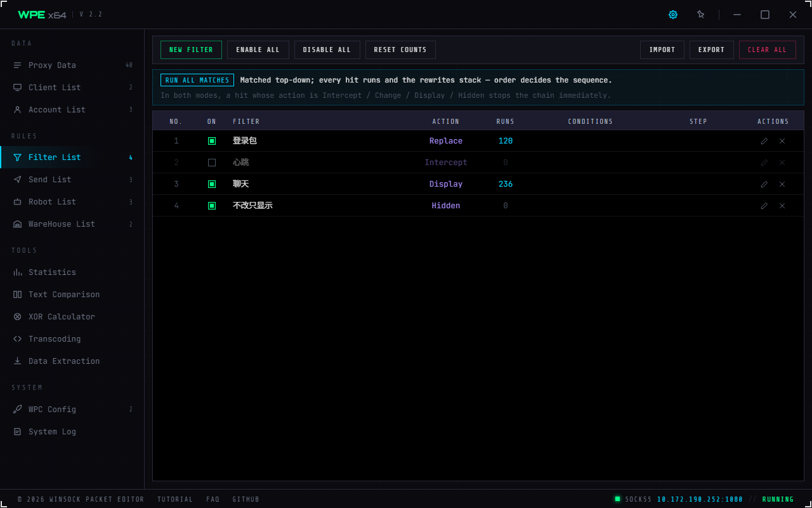Click Enable All button
The width and height of the screenshot is (812, 508).
click(258, 50)
